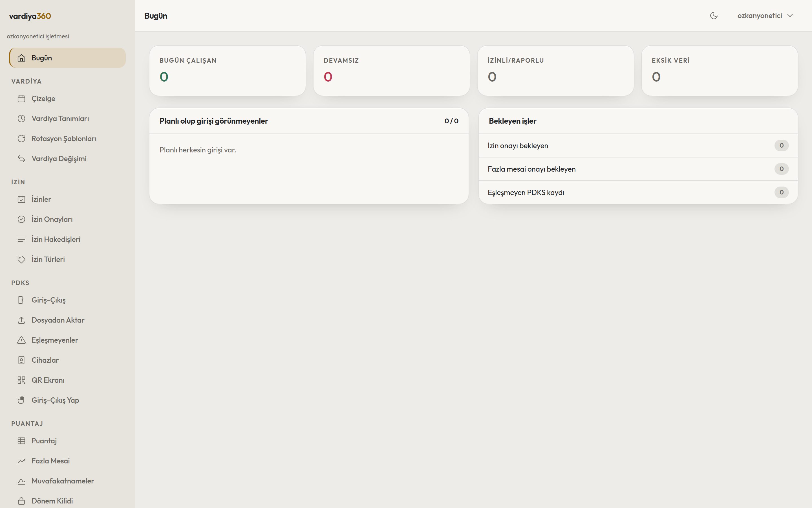This screenshot has height=508, width=812.
Task: Open the İzin onayı bekleyen row
Action: click(638, 145)
